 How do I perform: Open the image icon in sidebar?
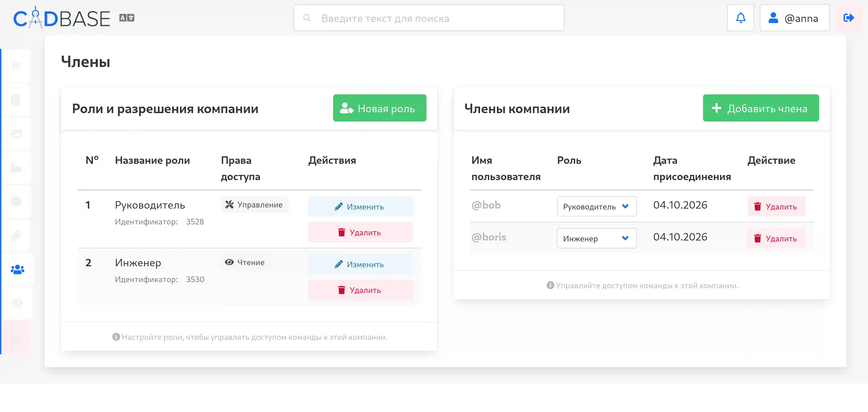pyautogui.click(x=16, y=134)
